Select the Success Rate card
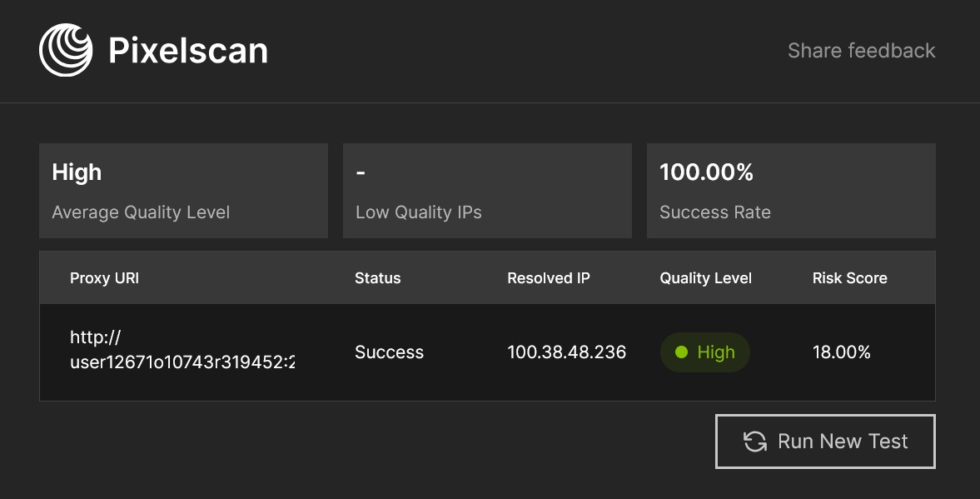Viewport: 980px width, 499px height. pyautogui.click(x=791, y=191)
